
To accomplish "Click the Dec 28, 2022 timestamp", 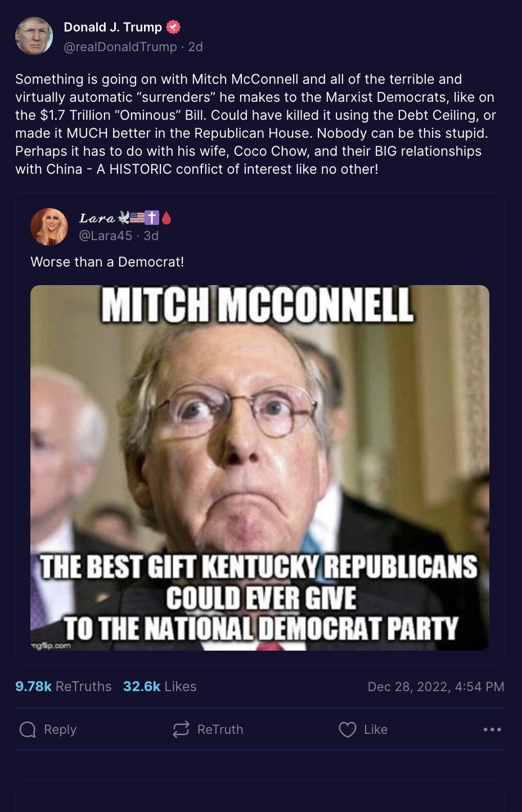I will [x=436, y=687].
